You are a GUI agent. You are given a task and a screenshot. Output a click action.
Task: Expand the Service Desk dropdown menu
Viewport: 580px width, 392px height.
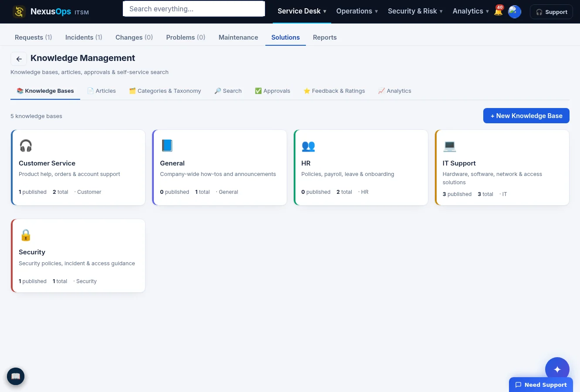tap(302, 11)
